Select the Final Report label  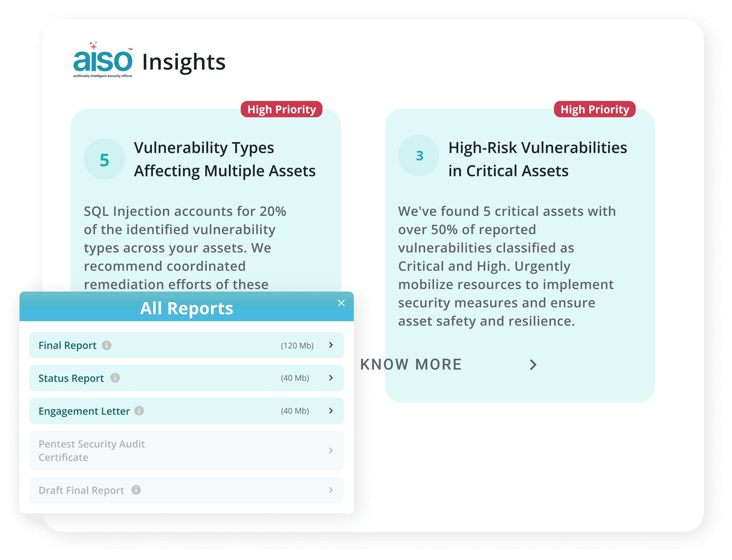pyautogui.click(x=67, y=345)
